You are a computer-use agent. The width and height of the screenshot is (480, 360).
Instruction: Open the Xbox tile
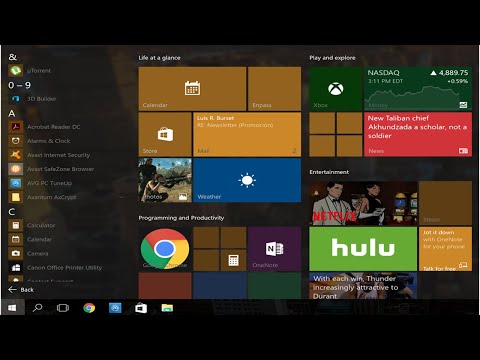coord(336,89)
